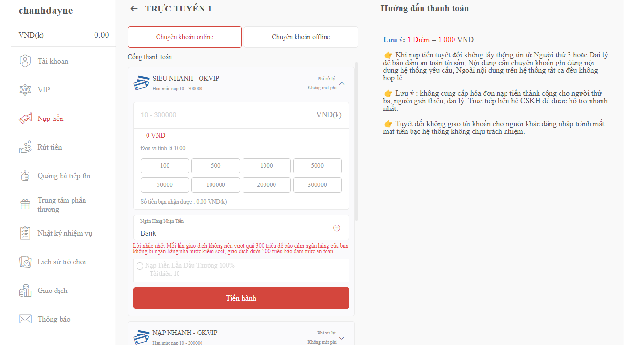Choose the 500 preset amount
This screenshot has height=345, width=644.
click(x=216, y=166)
